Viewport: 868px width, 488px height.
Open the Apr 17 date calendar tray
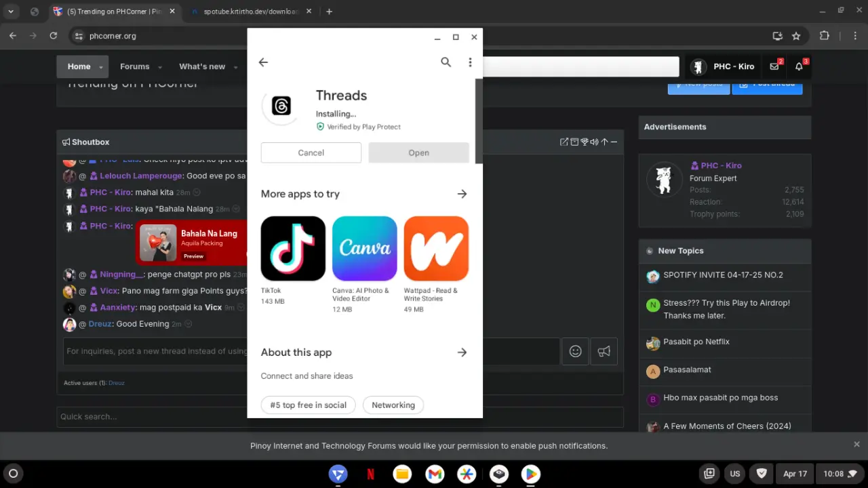[x=795, y=474]
